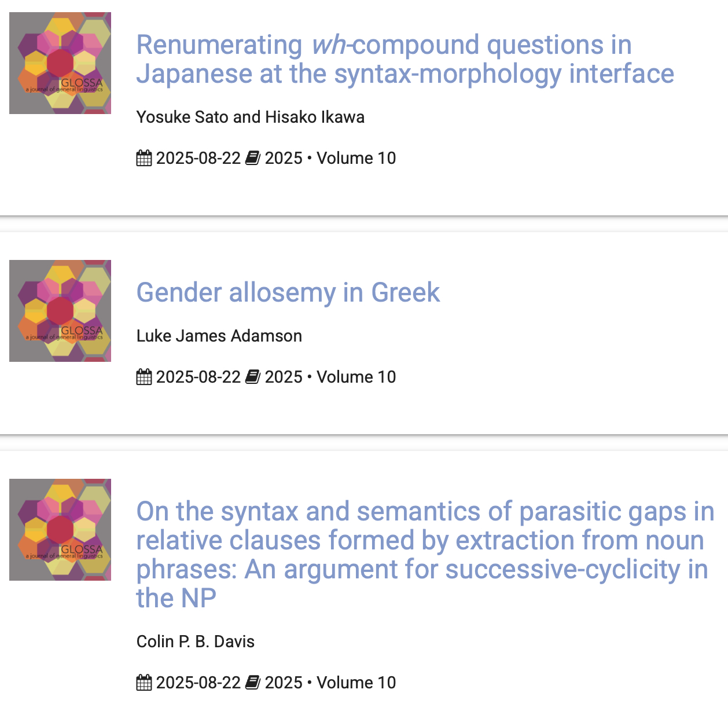Click the author line Yosuke Sato and Hisako Ikawa

coord(251,117)
